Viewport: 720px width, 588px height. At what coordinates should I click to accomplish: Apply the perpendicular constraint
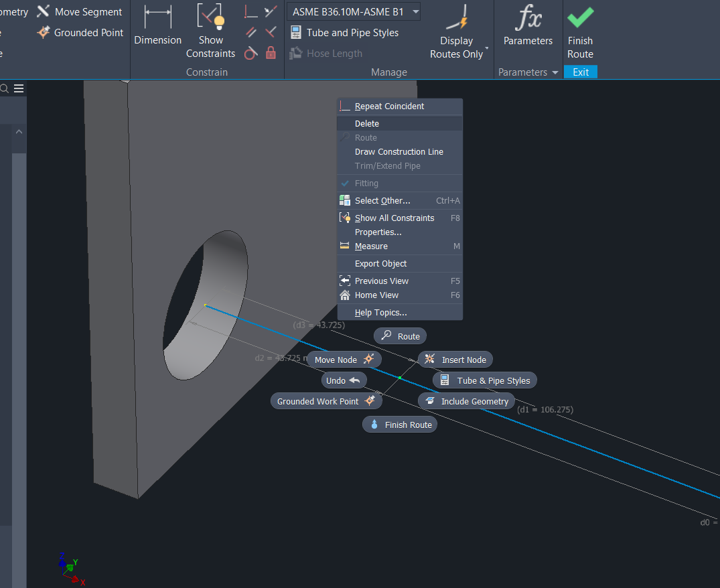(x=251, y=11)
